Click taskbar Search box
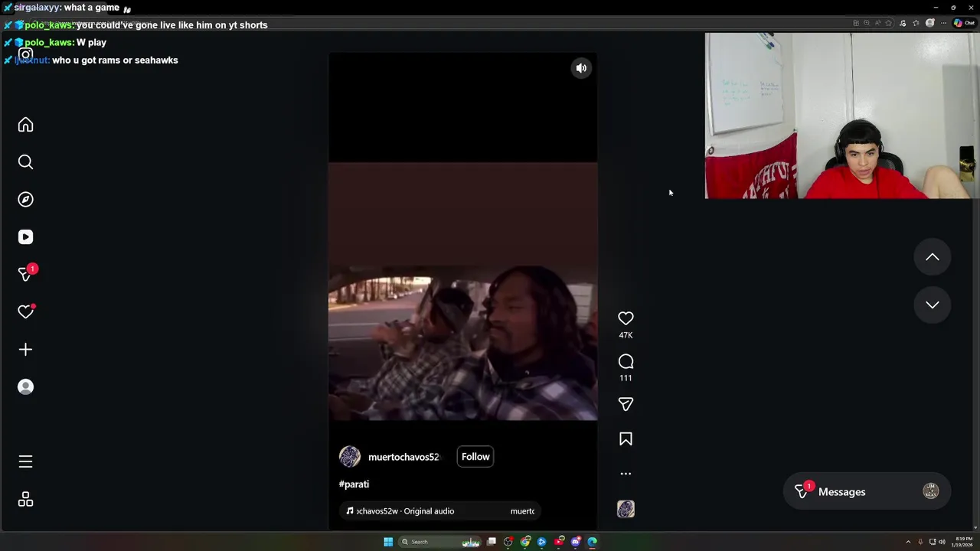Screen dimensions: 980x551 point(440,542)
